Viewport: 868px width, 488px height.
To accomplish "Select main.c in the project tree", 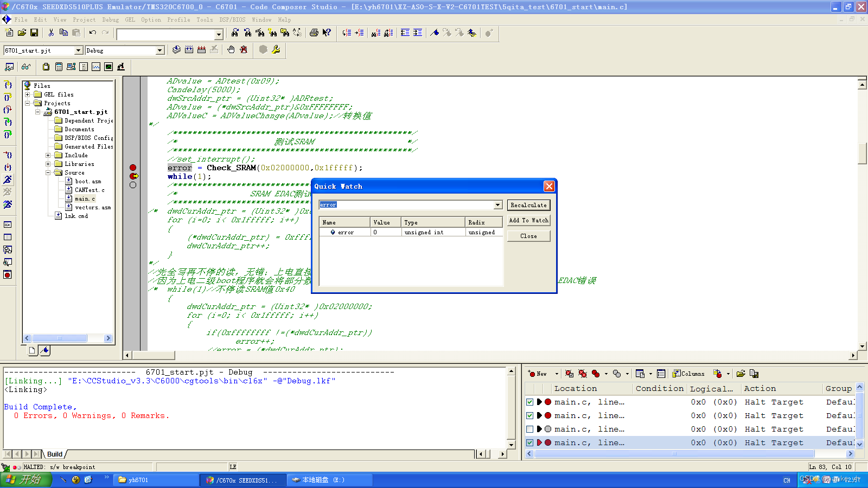I will point(85,198).
